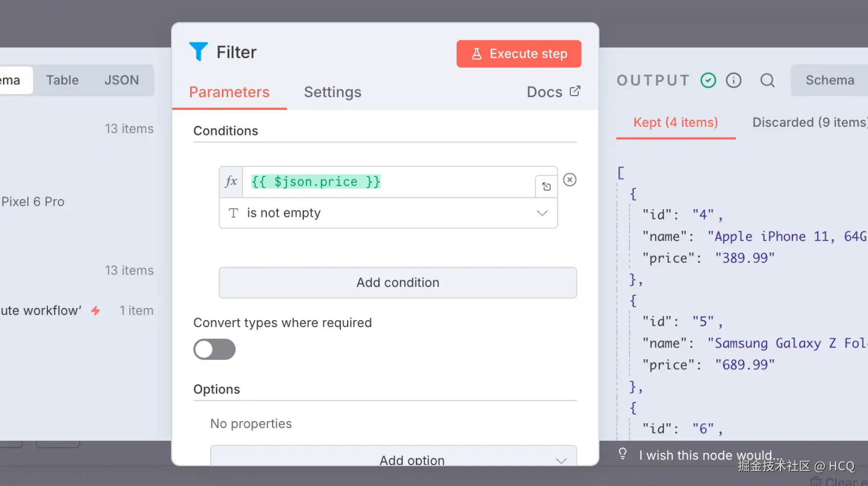This screenshot has width=868, height=486.
Task: Click the Add condition button
Action: click(397, 283)
